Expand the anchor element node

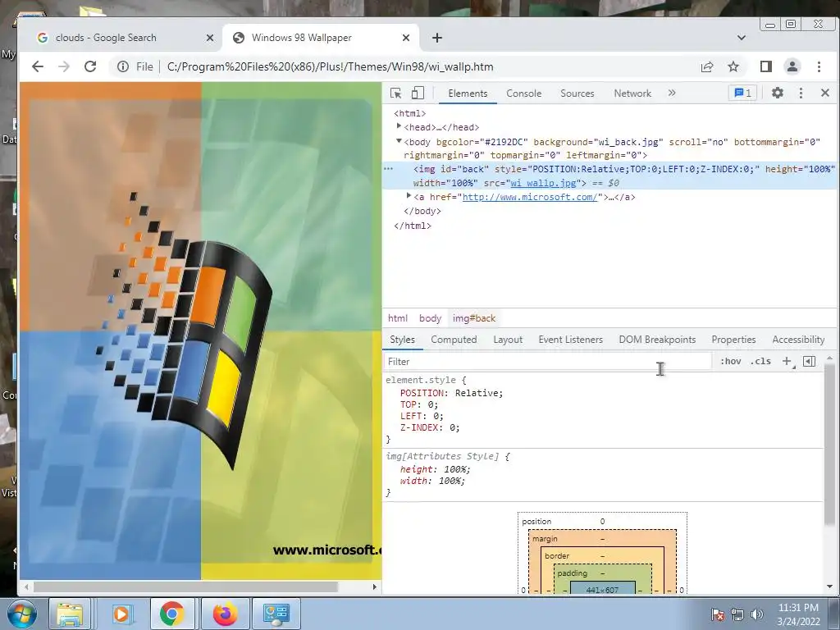point(409,196)
